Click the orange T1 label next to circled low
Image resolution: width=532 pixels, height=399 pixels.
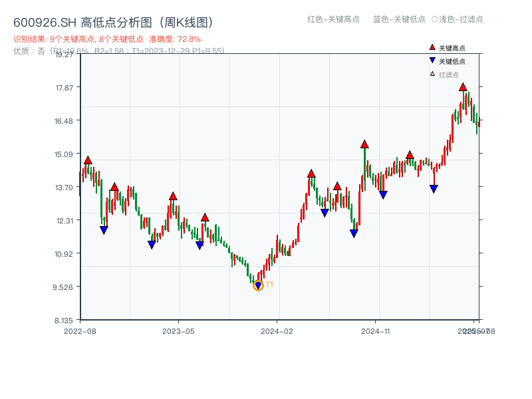coord(269,285)
